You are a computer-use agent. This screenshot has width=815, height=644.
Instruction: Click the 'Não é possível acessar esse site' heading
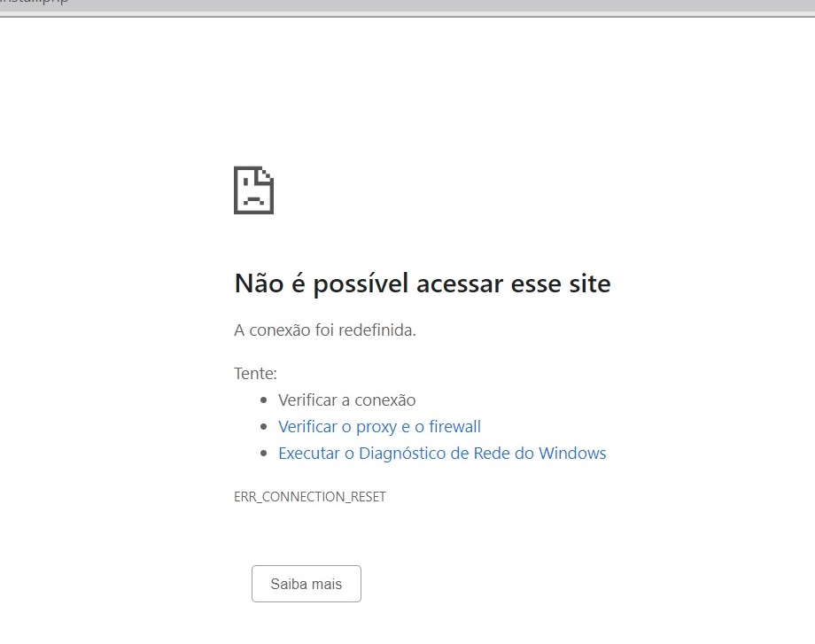point(422,283)
